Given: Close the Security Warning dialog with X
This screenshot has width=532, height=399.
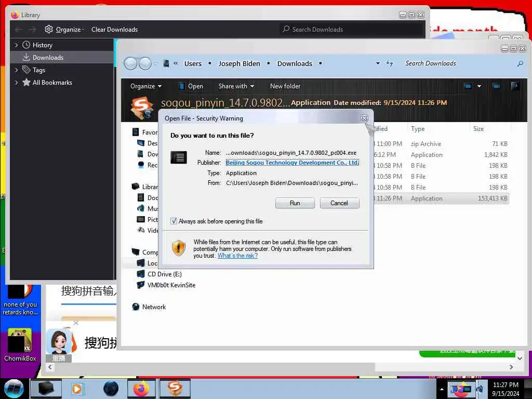Looking at the screenshot, I should [364, 118].
